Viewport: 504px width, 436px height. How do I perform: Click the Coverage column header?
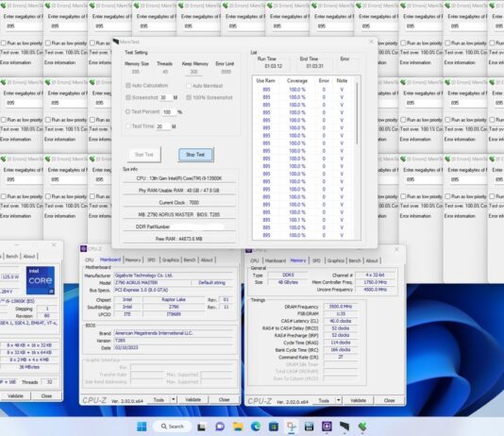(x=297, y=80)
